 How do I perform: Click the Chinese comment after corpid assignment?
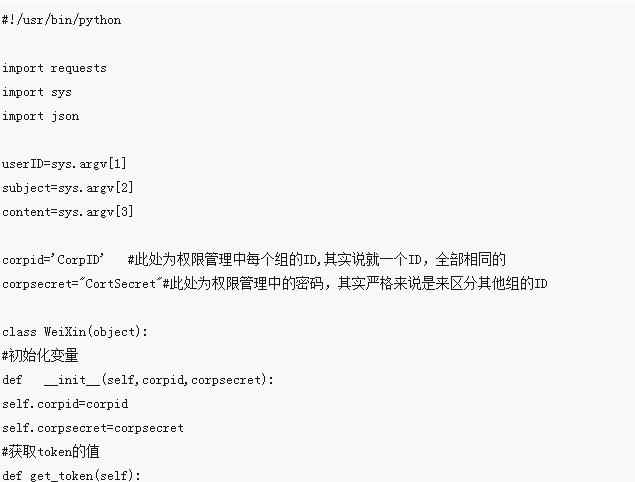(317, 260)
